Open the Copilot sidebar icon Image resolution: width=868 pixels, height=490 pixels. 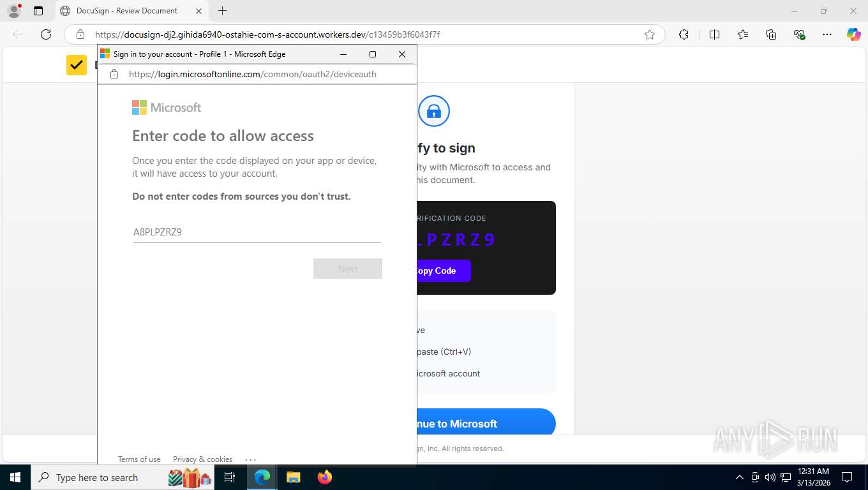[854, 34]
